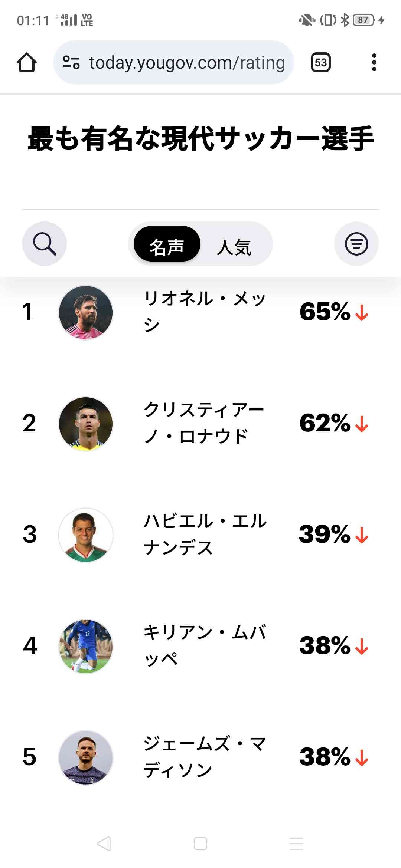Open Android recent apps button
Image resolution: width=401 pixels, height=868 pixels.
click(296, 843)
